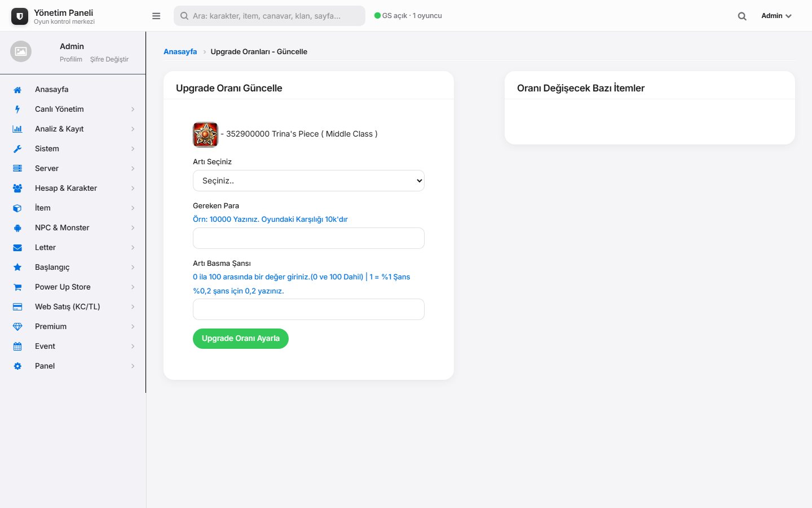Follow the Anasayfa breadcrumb link

(180, 51)
